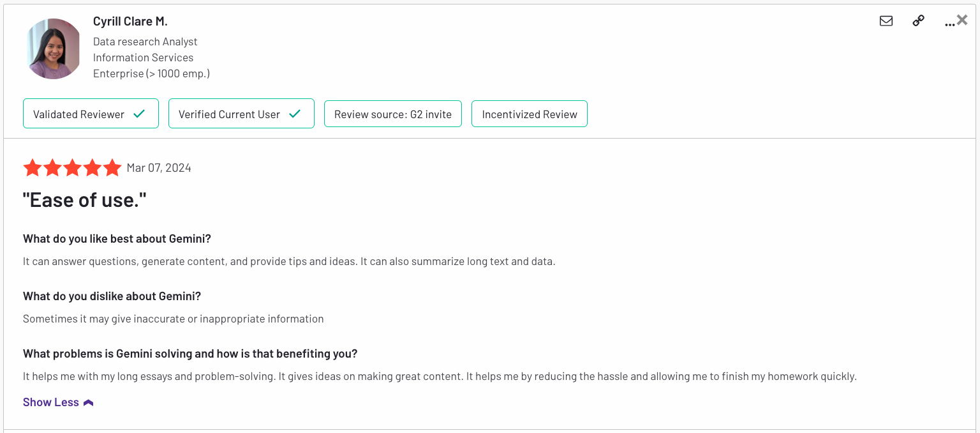Click the Review source: G2 invite badge
This screenshot has height=433, width=980.
pos(393,114)
